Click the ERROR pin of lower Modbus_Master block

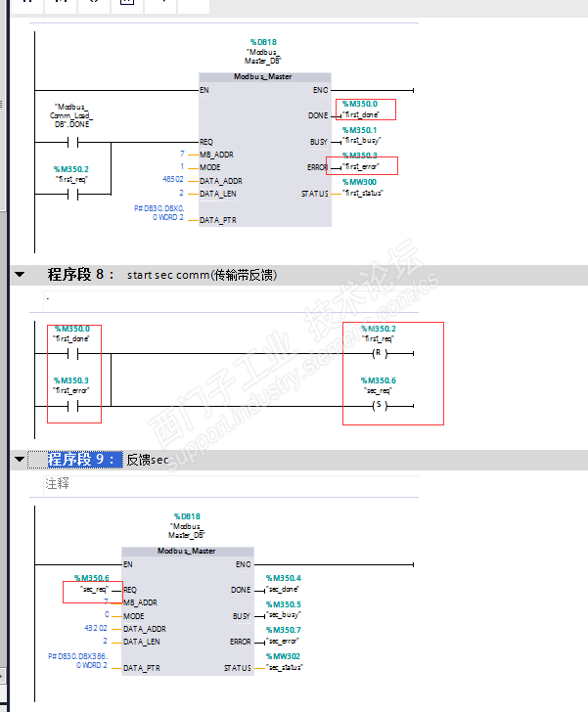pyautogui.click(x=241, y=642)
